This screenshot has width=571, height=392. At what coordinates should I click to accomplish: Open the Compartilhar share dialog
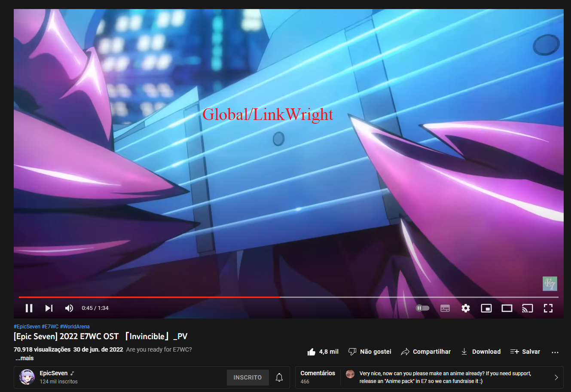pos(426,352)
